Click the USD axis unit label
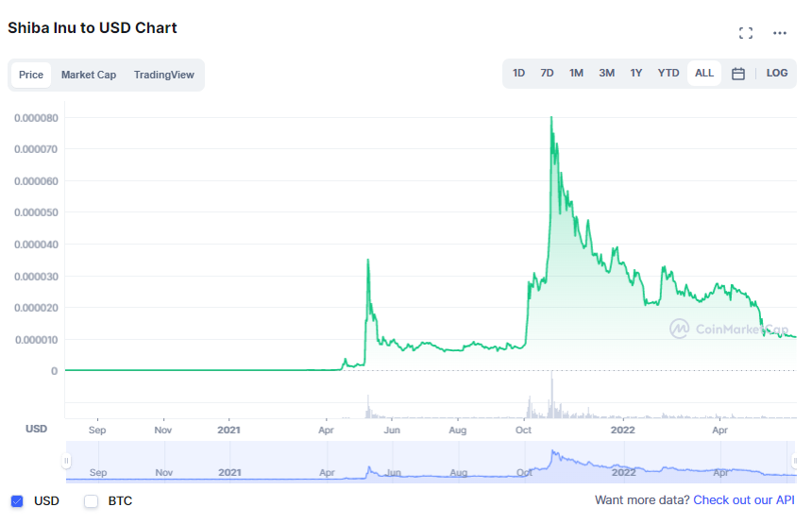812x524 pixels. pos(36,429)
